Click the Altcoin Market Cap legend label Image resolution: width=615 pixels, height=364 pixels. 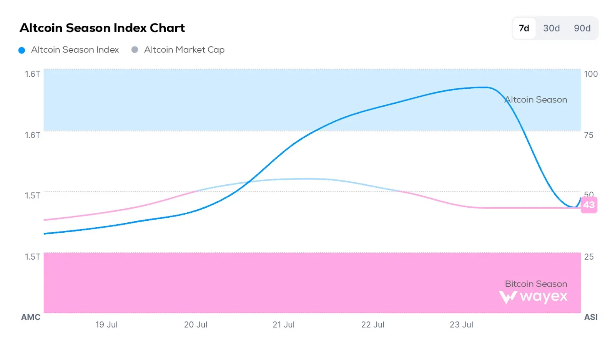pyautogui.click(x=184, y=50)
